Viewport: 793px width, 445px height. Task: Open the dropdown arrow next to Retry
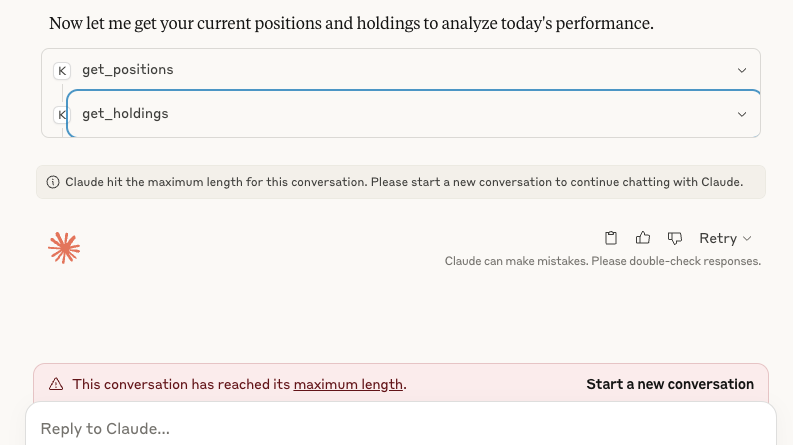pos(747,238)
